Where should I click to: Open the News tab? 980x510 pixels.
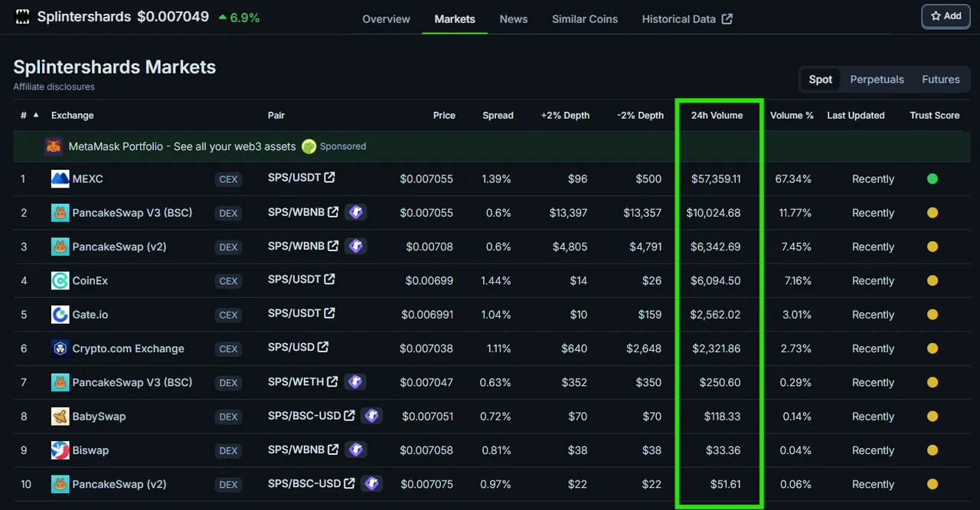pos(514,19)
